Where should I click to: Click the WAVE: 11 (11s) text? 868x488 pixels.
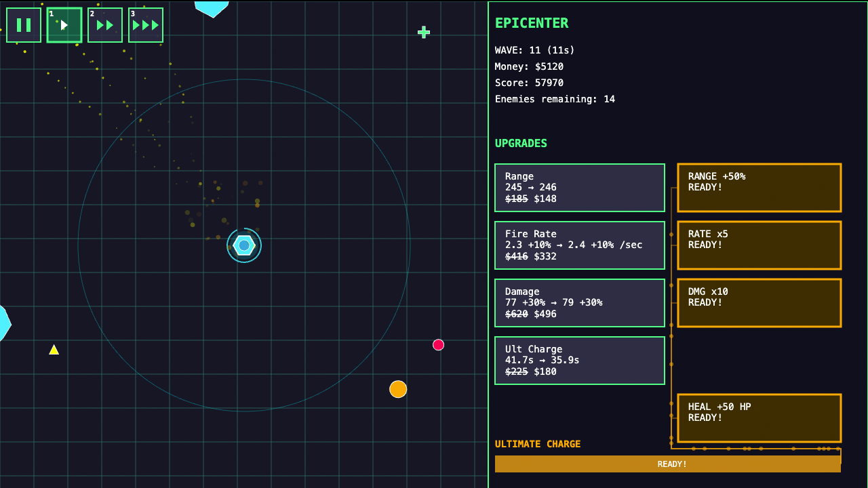click(x=535, y=50)
